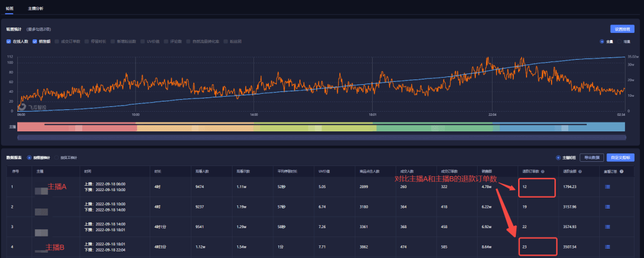
Task: Open order list for row 2
Action: tap(608, 207)
